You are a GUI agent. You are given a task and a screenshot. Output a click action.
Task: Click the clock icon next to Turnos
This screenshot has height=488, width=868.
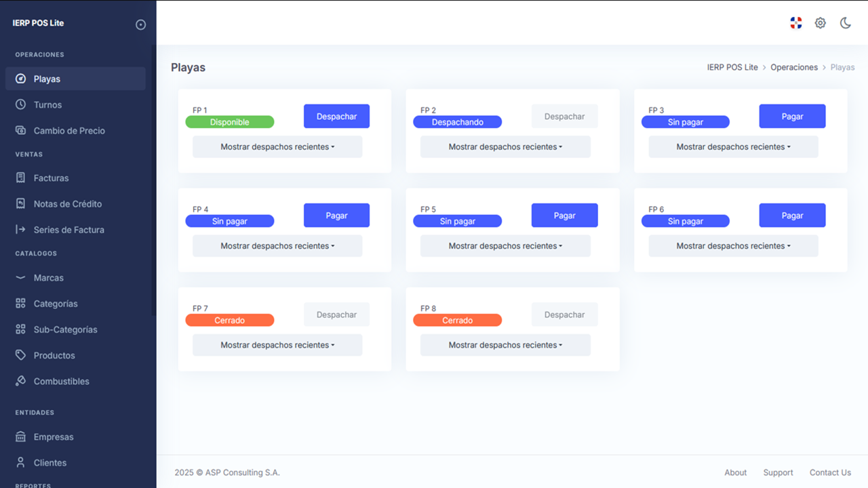click(x=21, y=104)
